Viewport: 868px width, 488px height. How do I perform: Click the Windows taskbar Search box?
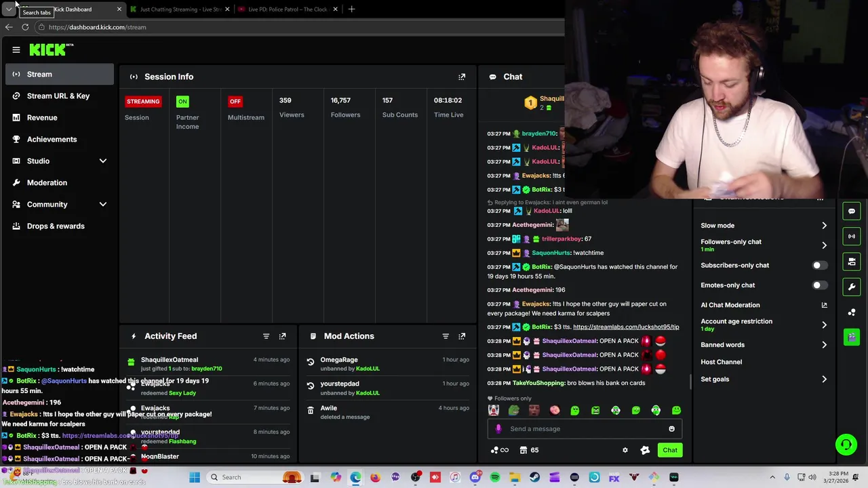[254, 477]
